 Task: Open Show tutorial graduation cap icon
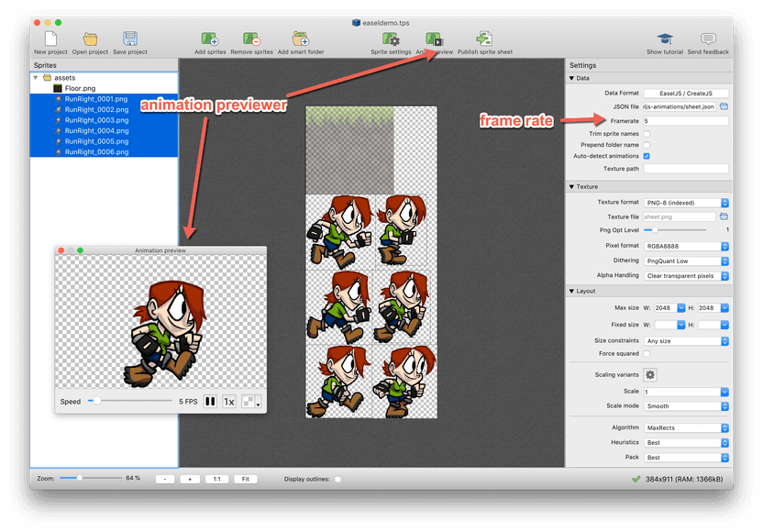click(x=665, y=39)
